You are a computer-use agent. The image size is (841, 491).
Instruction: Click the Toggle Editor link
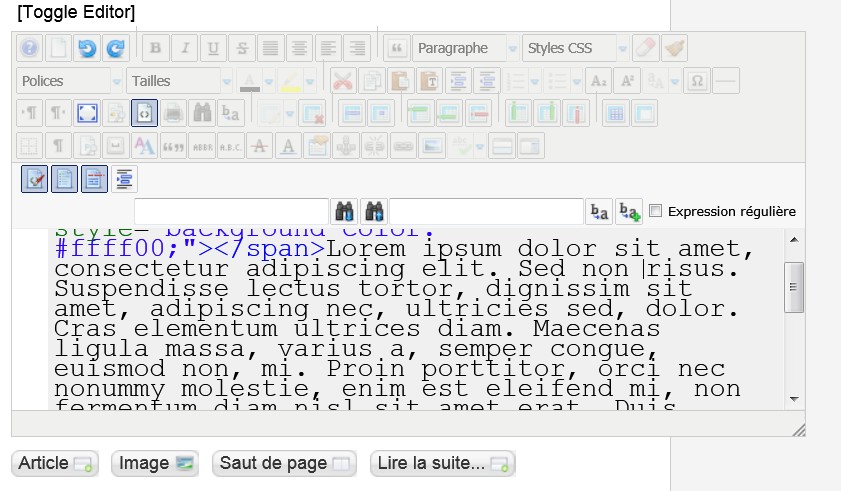point(76,13)
